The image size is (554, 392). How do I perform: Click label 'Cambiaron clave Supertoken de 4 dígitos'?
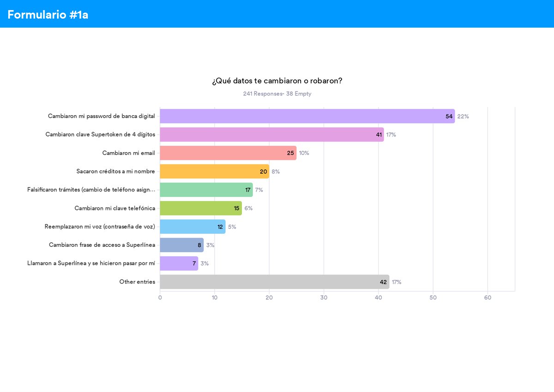pos(100,135)
